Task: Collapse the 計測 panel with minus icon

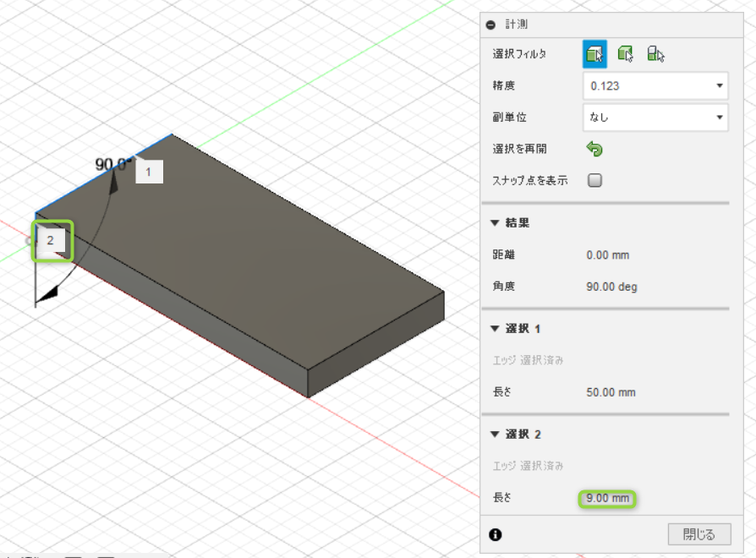Action: pos(490,25)
